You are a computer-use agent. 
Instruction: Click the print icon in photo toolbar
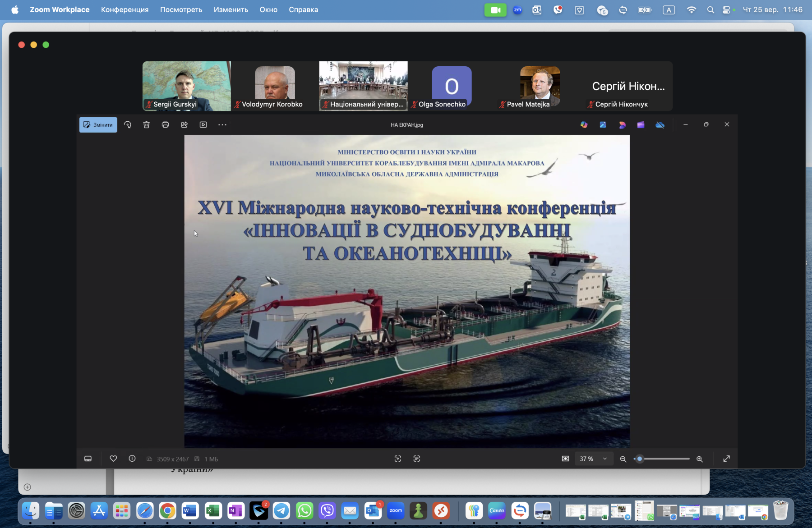[166, 125]
